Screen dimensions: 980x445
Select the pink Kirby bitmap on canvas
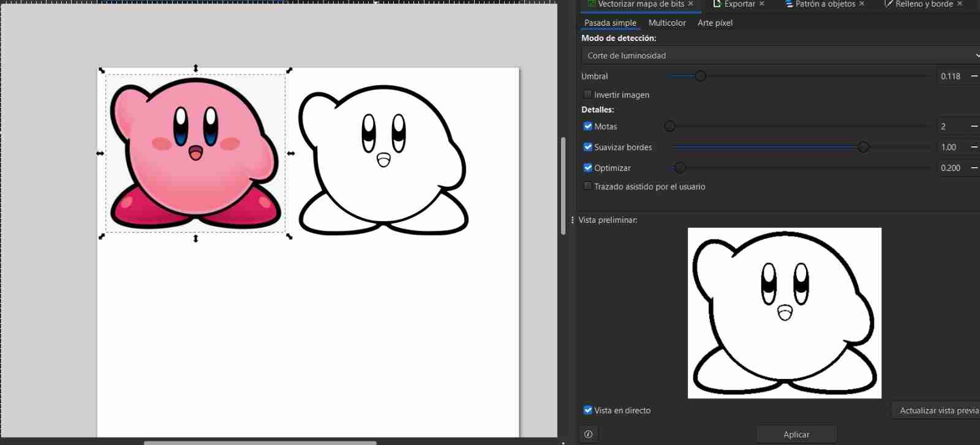195,153
